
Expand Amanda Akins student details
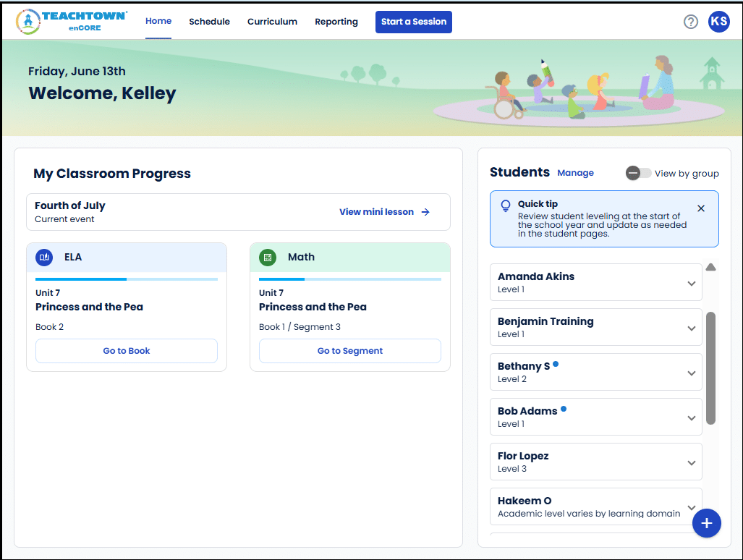point(691,283)
